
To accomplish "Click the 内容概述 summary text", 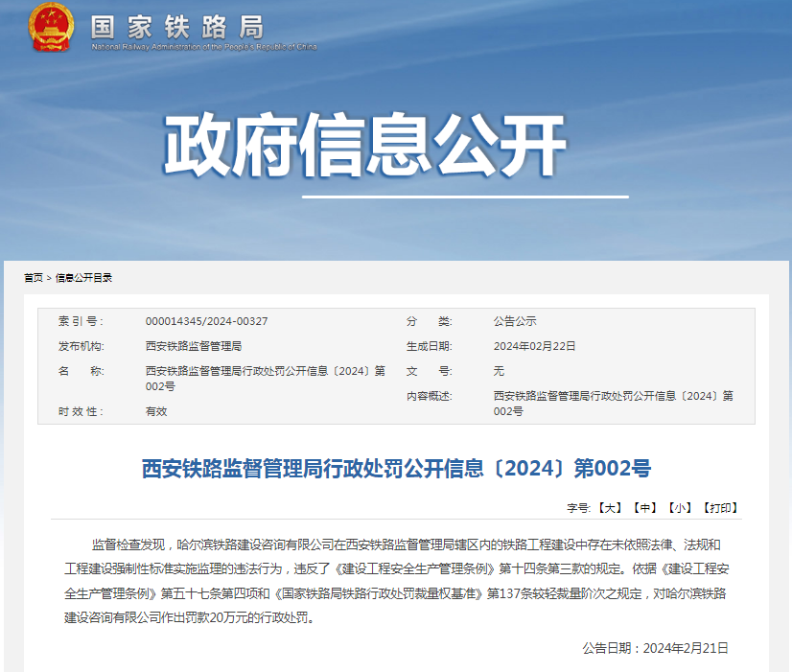I will [x=612, y=402].
